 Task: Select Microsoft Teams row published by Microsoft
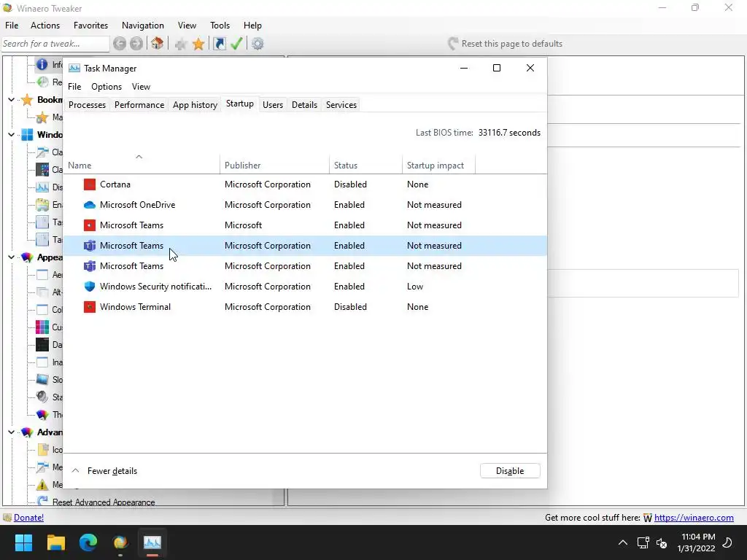[305, 225]
